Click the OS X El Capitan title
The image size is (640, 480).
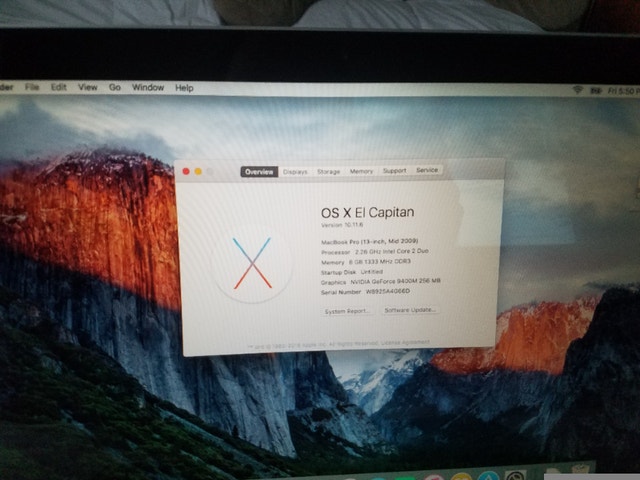point(367,213)
